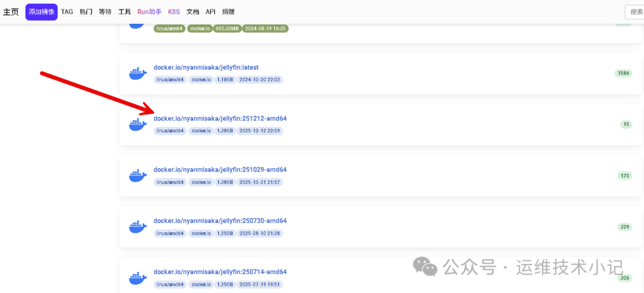Click Docker whale icon of 251212-amd64
644x293 pixels.
138,124
